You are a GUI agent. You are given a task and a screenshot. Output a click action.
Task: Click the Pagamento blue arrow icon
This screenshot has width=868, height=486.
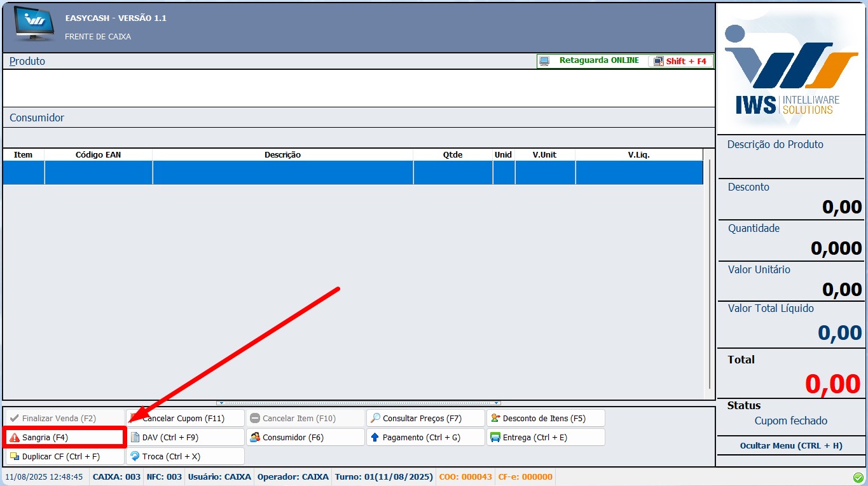point(375,437)
